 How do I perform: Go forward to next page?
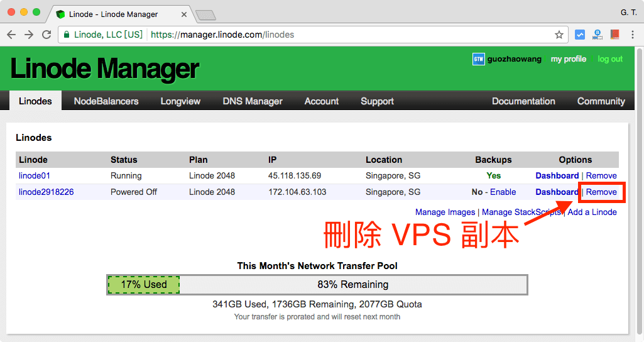point(29,35)
